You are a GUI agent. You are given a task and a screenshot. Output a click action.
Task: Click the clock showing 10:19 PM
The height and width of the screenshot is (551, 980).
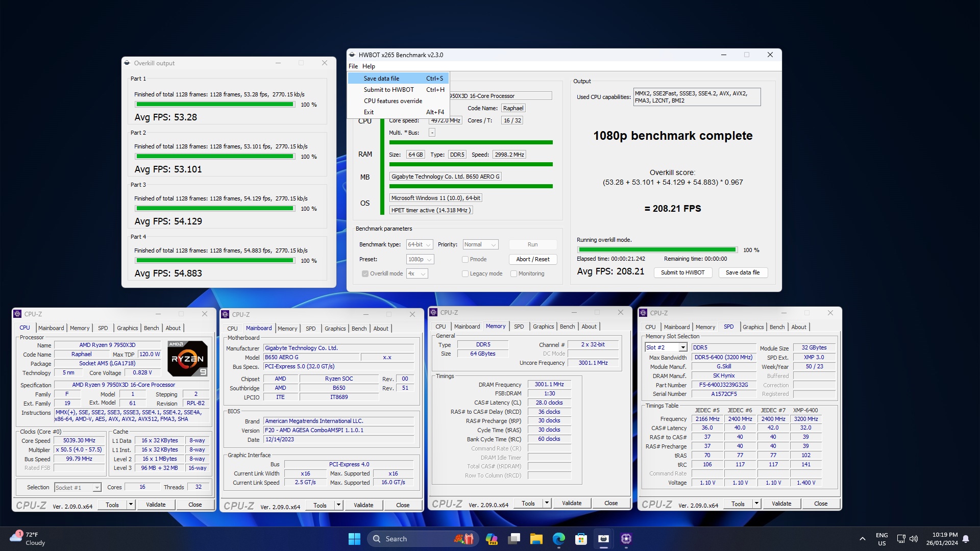coord(942,539)
